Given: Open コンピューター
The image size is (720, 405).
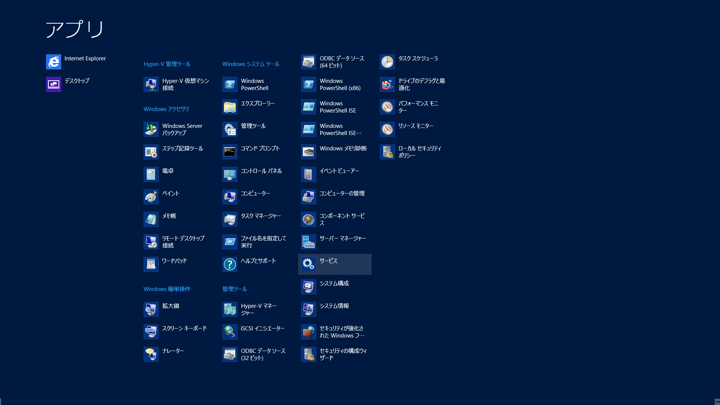Looking at the screenshot, I should [256, 197].
